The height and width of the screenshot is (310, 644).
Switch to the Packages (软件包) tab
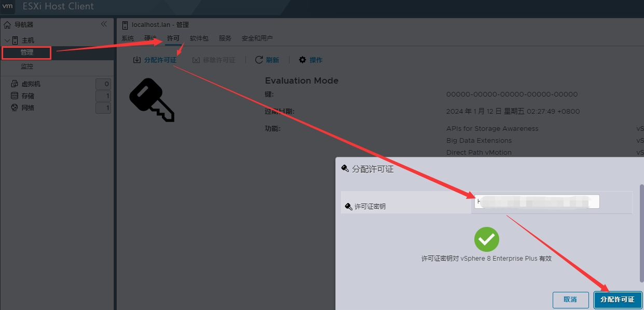click(199, 38)
